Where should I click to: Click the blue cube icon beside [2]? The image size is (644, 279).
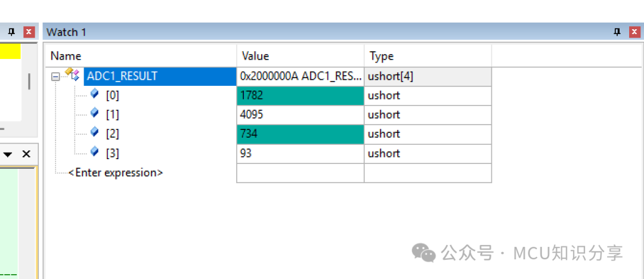tap(95, 132)
